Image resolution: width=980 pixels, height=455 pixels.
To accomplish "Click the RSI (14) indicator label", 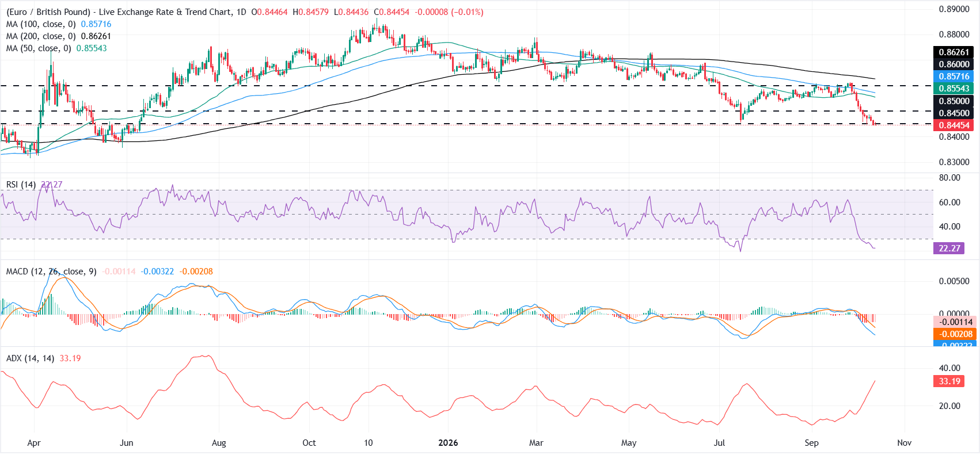I will [21, 185].
